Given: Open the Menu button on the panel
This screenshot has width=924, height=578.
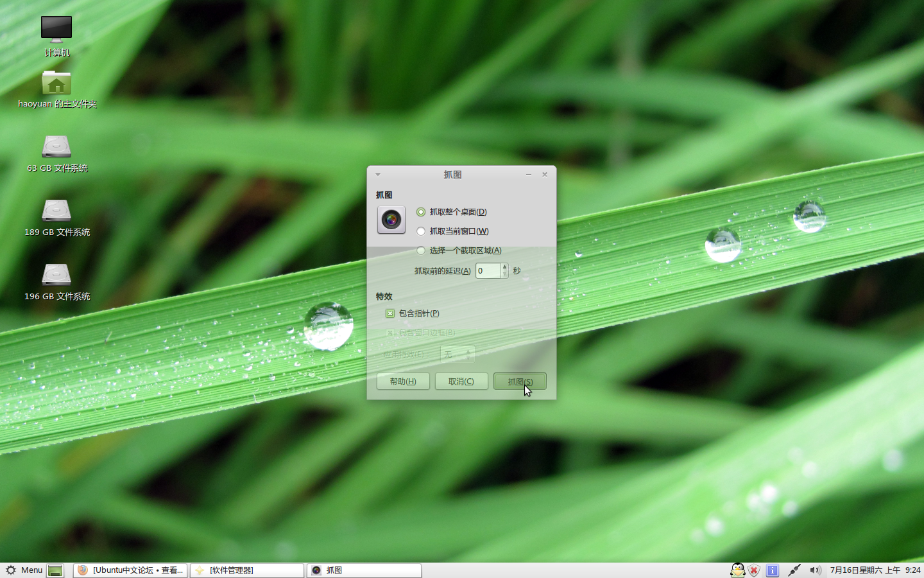Looking at the screenshot, I should point(24,570).
